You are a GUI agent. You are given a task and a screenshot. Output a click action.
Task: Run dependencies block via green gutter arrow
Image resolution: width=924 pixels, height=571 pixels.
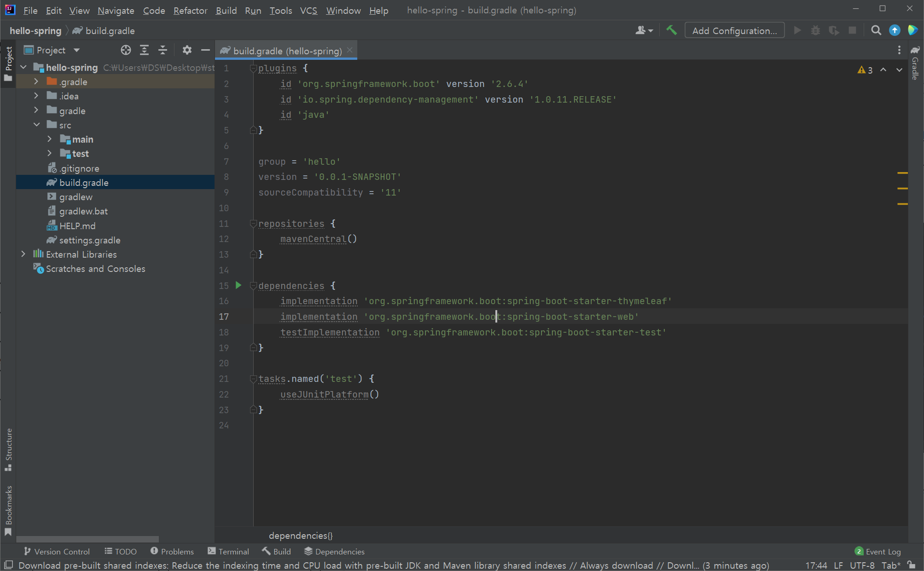[x=238, y=285]
